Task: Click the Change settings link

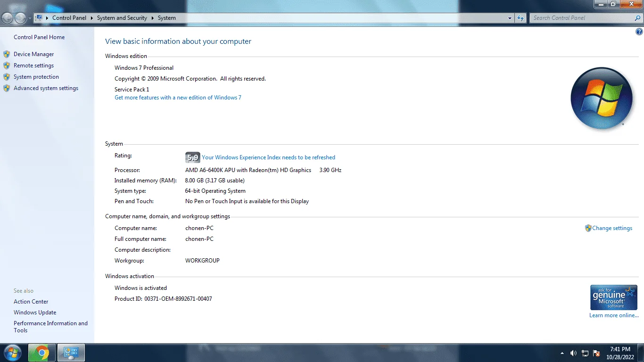Action: (x=612, y=228)
